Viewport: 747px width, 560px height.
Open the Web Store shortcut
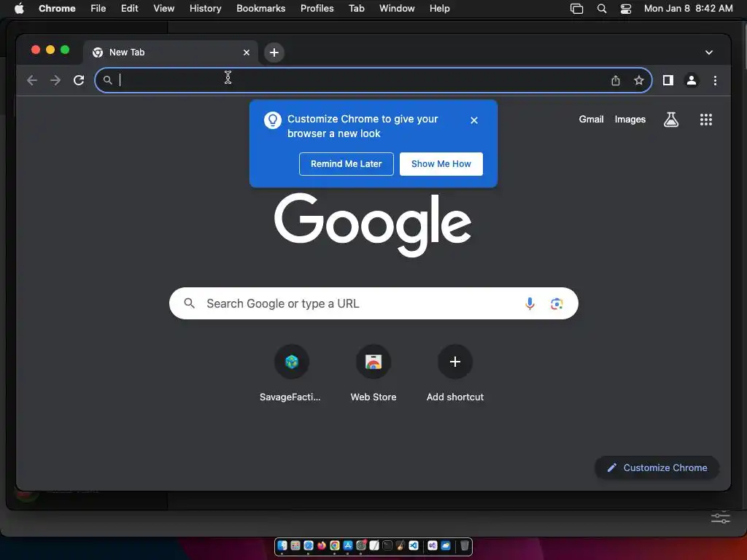click(373, 373)
